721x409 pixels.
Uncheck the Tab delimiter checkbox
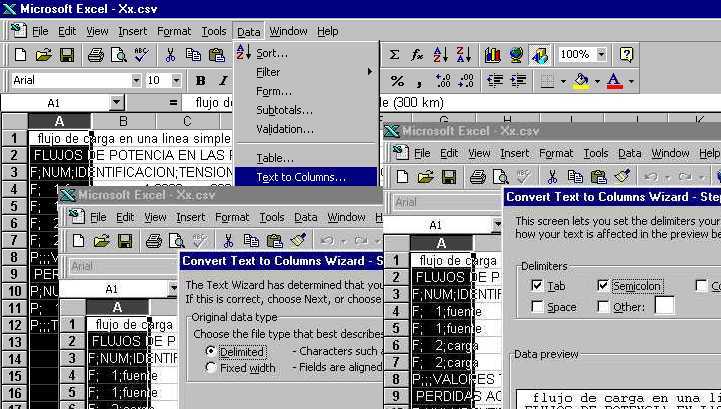tap(537, 285)
